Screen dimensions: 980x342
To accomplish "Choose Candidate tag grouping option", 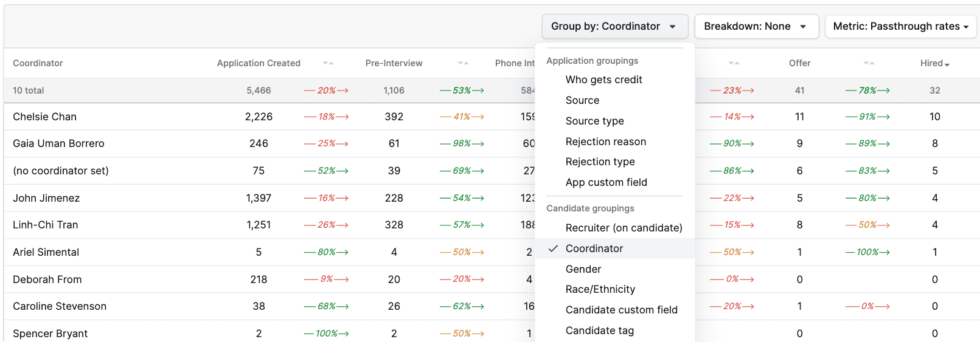I will tap(599, 330).
